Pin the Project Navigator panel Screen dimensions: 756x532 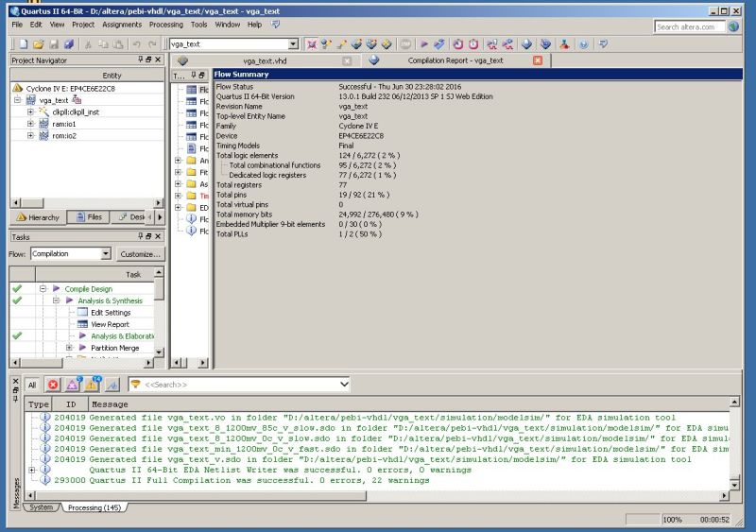[140, 60]
